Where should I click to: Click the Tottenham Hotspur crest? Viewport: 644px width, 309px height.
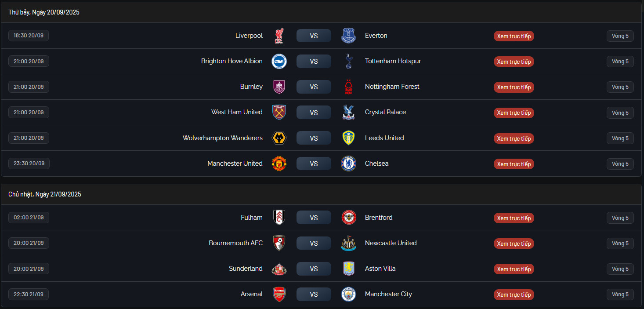click(x=348, y=61)
